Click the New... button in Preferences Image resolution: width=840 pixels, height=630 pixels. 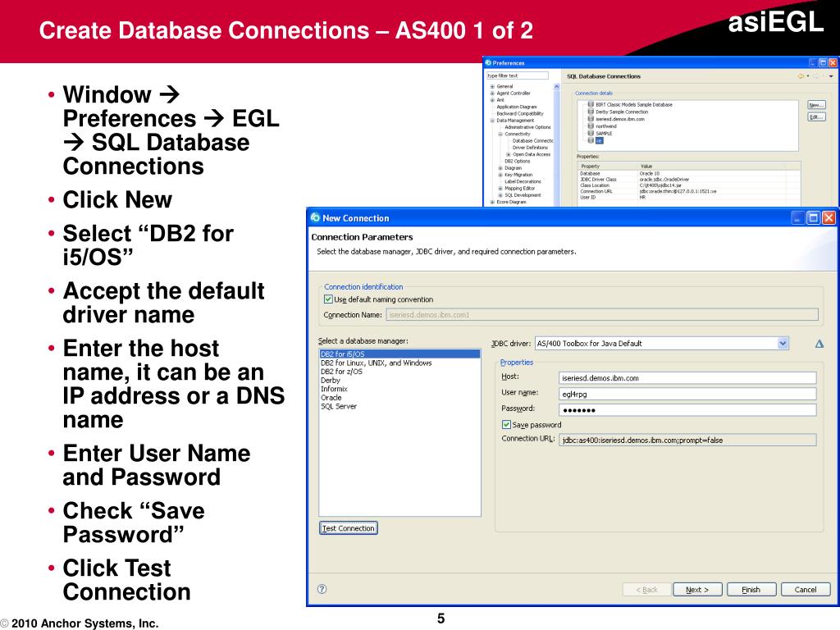(816, 105)
